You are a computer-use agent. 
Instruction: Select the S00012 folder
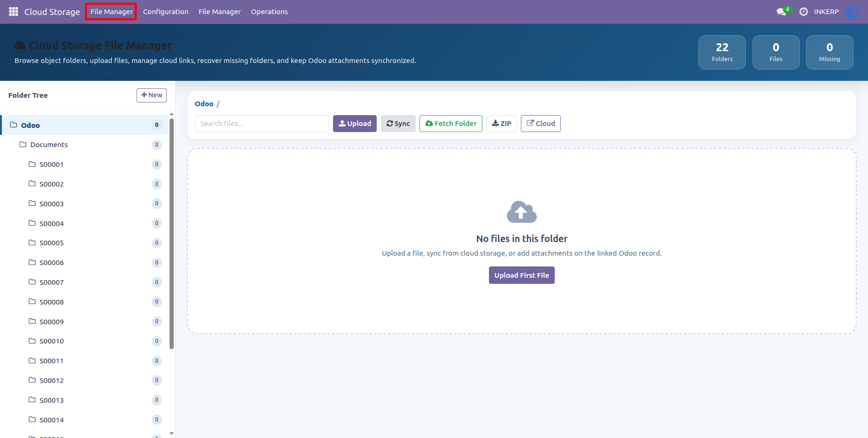85,380
